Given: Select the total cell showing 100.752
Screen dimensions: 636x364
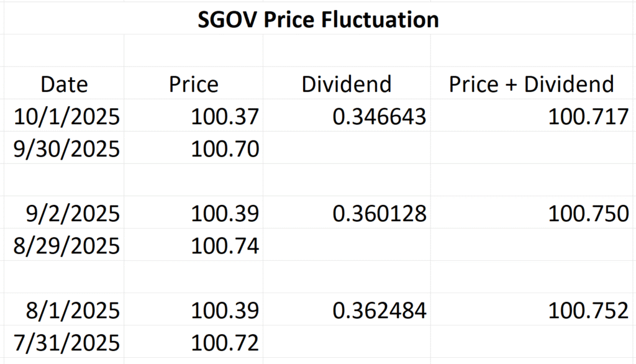Looking at the screenshot, I should click(x=588, y=310).
